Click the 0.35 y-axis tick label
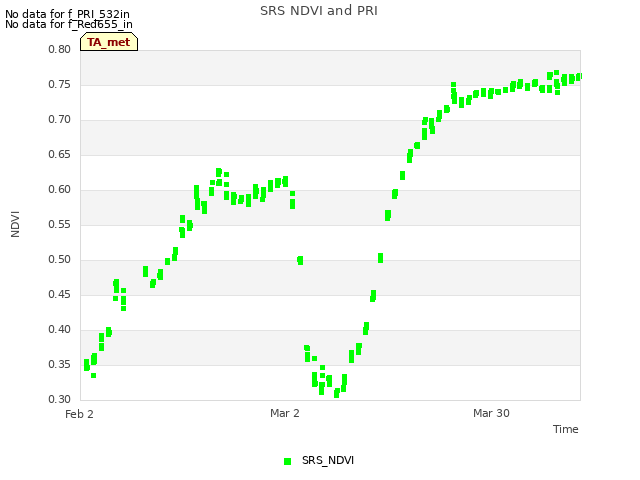 pos(60,364)
